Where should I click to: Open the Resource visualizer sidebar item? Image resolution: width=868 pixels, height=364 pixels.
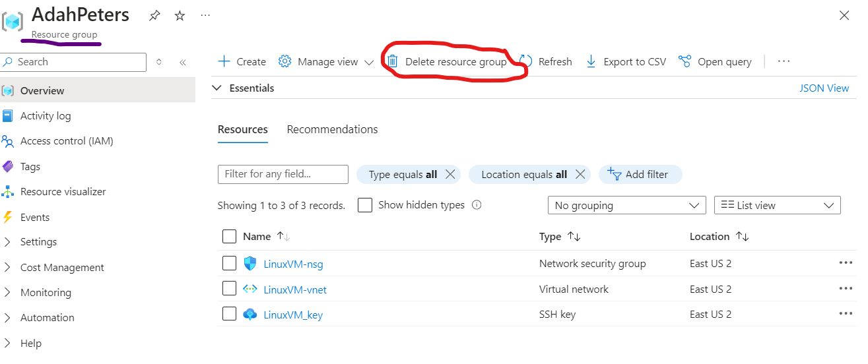point(63,192)
